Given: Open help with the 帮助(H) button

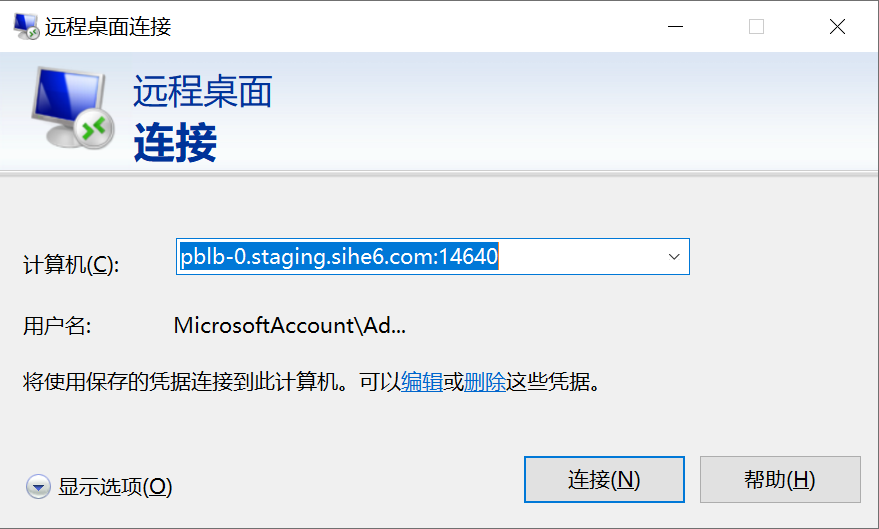Looking at the screenshot, I should coord(780,480).
